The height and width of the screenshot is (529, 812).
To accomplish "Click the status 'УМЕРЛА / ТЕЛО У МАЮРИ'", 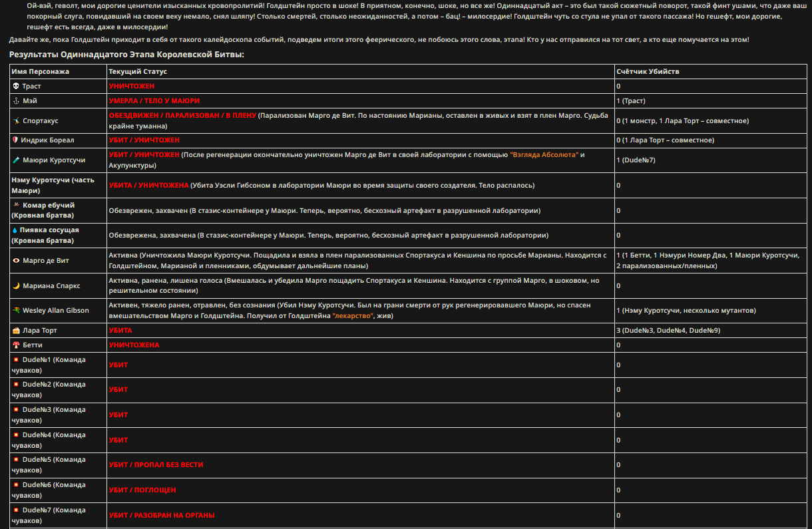I will (154, 101).
